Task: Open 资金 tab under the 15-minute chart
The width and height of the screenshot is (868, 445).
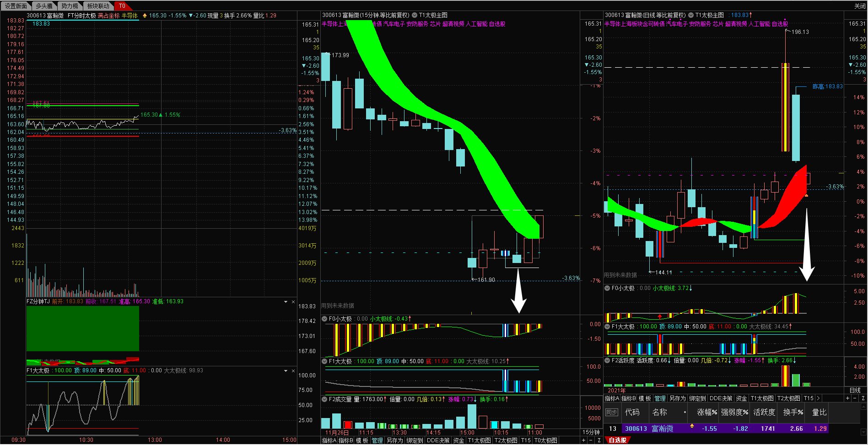Action: [458, 440]
